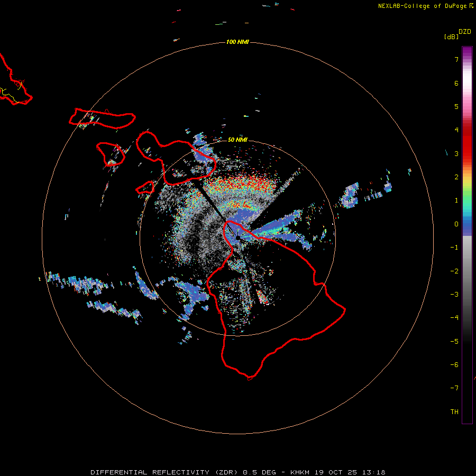Click the -4 value on the color scale

coord(454,318)
